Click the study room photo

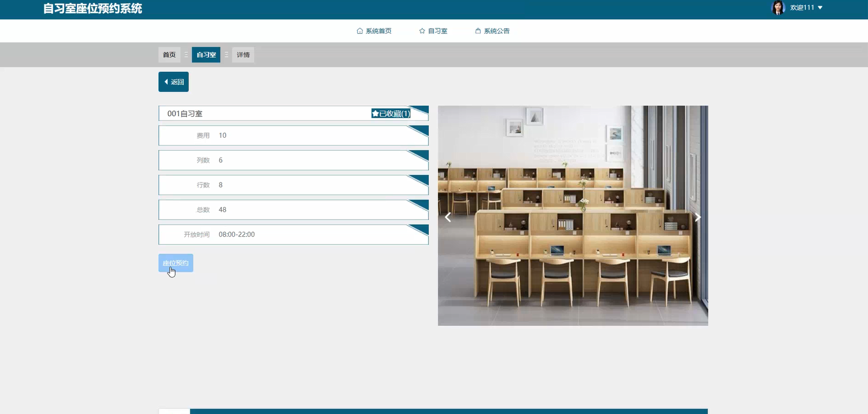573,216
